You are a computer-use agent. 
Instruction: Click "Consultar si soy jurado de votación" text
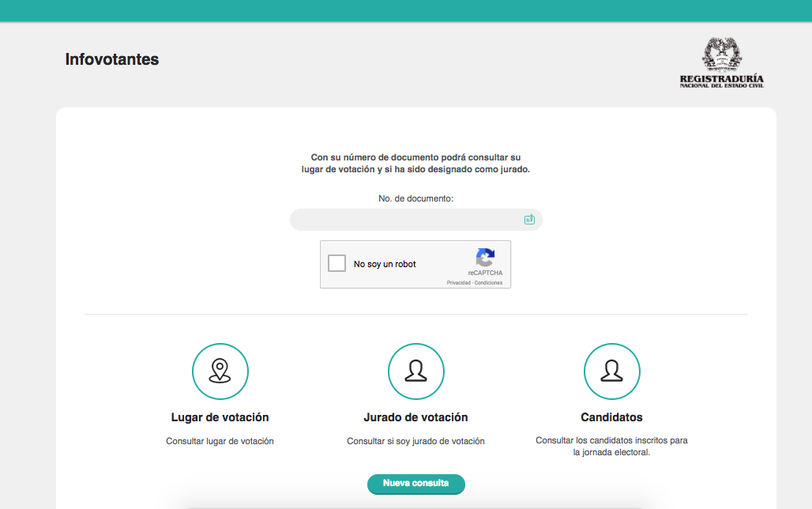(415, 441)
